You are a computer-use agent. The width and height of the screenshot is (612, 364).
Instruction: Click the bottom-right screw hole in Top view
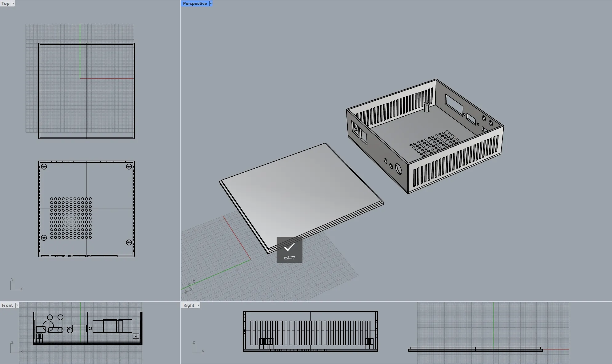(129, 242)
